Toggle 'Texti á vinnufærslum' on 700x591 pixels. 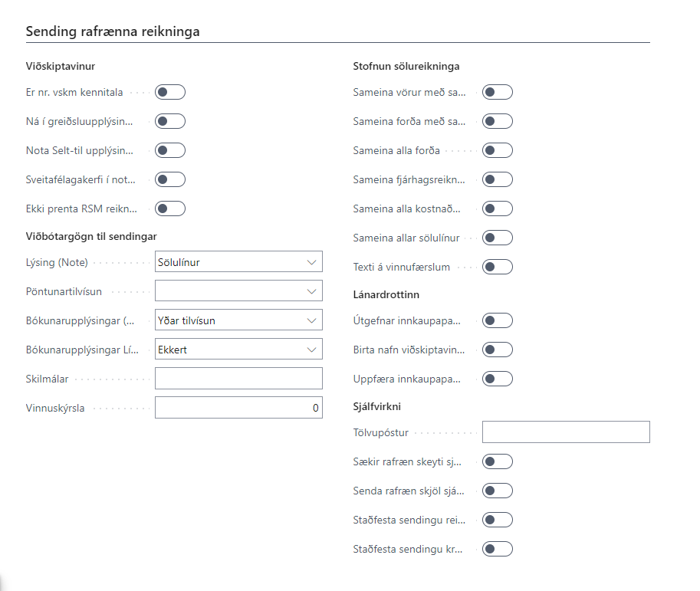coord(497,266)
